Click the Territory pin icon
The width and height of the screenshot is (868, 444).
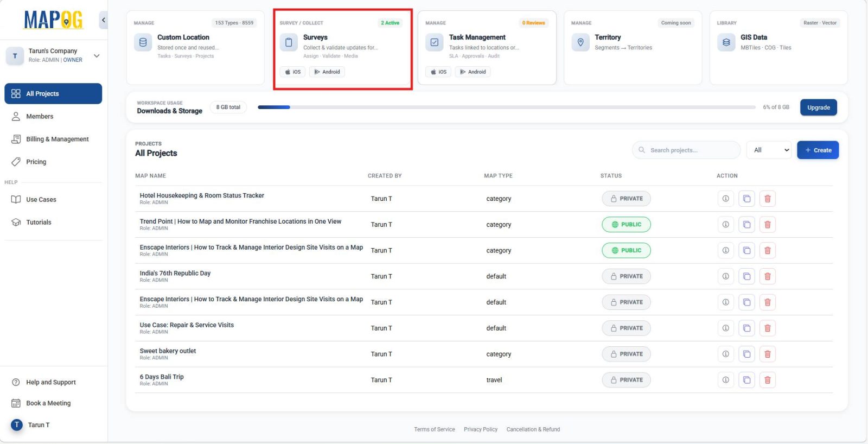click(580, 42)
